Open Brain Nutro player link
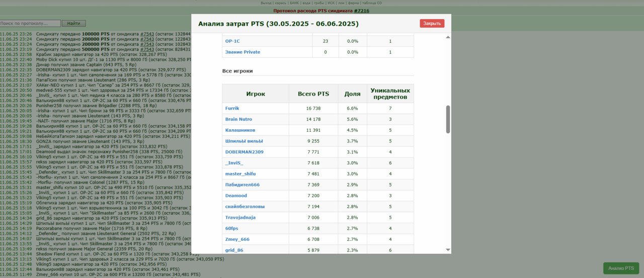644x278 pixels. pyautogui.click(x=238, y=119)
